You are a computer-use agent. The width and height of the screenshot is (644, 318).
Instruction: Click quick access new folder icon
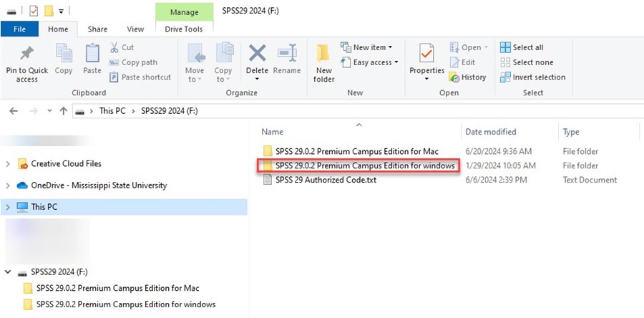tap(49, 11)
